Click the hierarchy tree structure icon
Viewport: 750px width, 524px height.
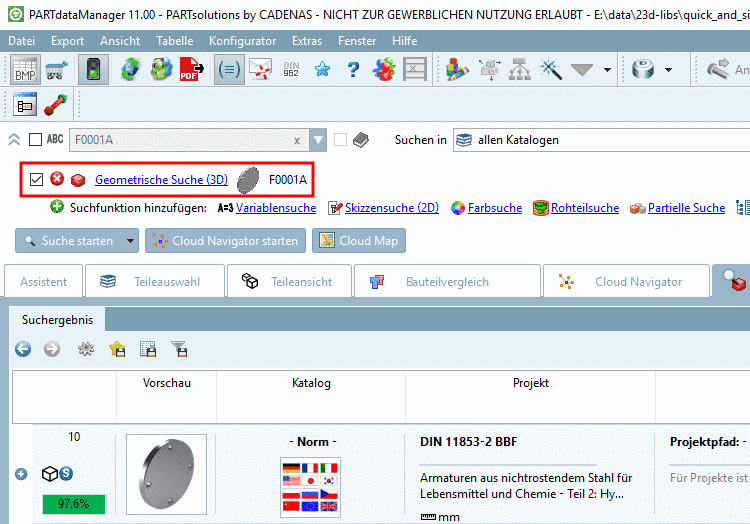(x=520, y=70)
